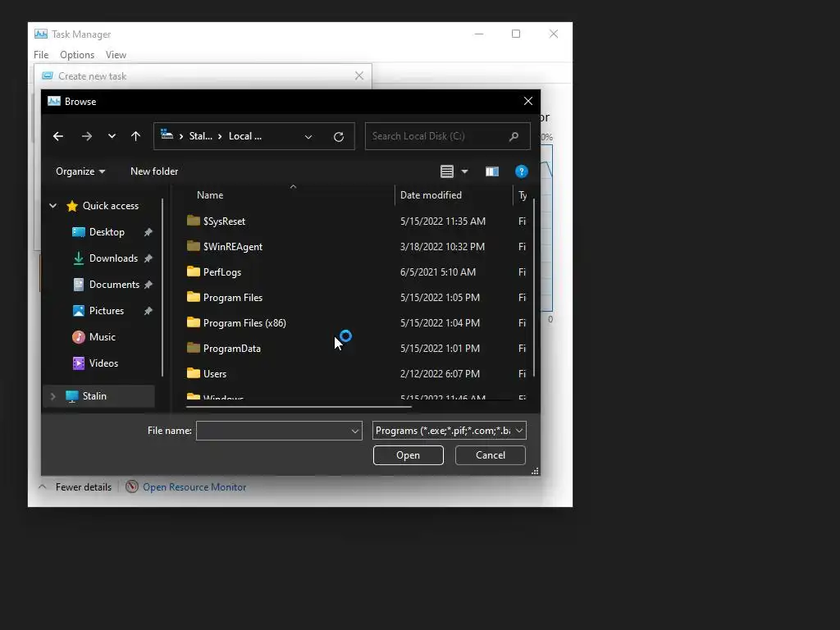Open Documents in Quick access
840x630 pixels.
[114, 285]
